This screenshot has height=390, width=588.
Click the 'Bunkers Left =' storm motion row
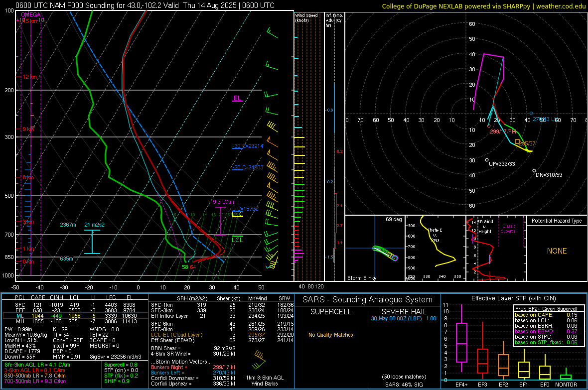(193, 373)
